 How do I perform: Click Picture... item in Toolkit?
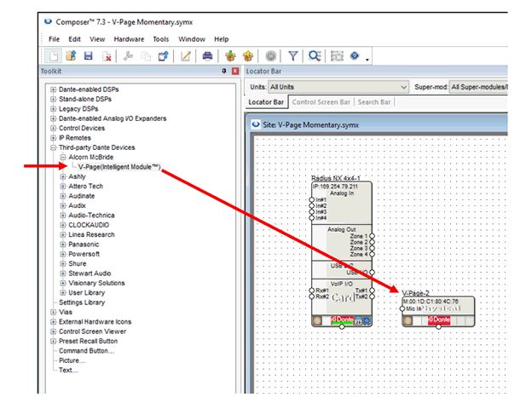(x=72, y=360)
